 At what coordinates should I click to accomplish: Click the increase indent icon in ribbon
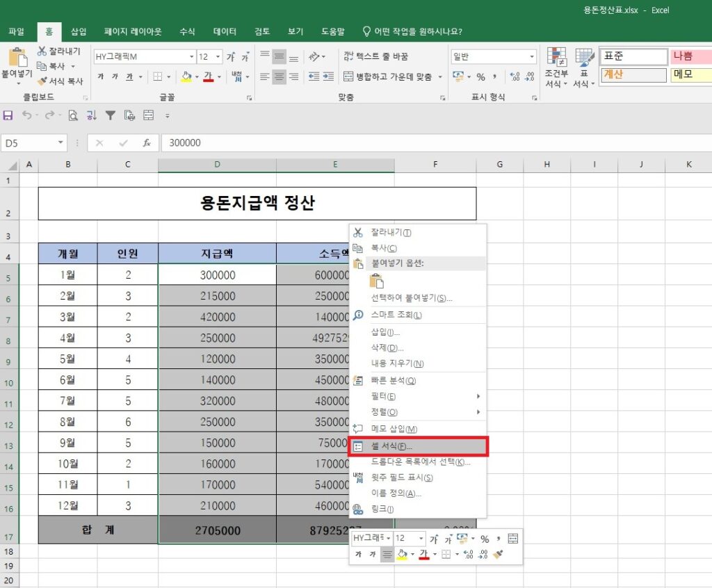pos(328,76)
